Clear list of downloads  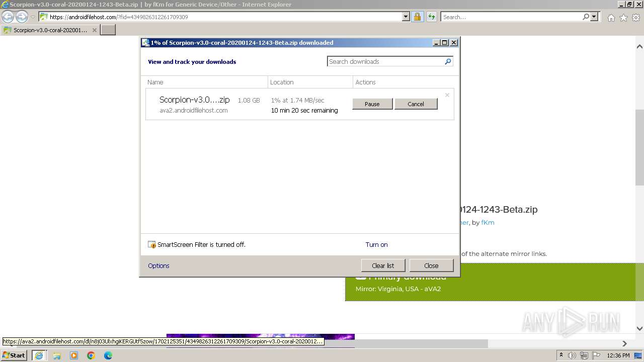click(383, 265)
